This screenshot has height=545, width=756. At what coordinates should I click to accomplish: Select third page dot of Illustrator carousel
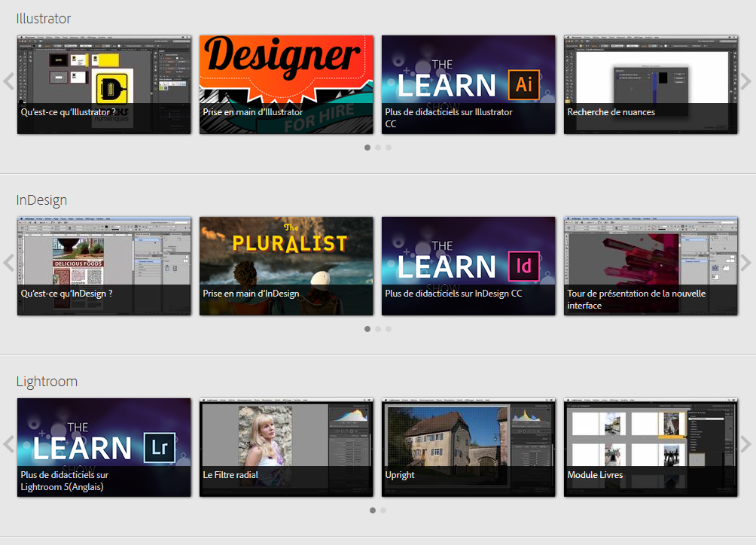(389, 148)
